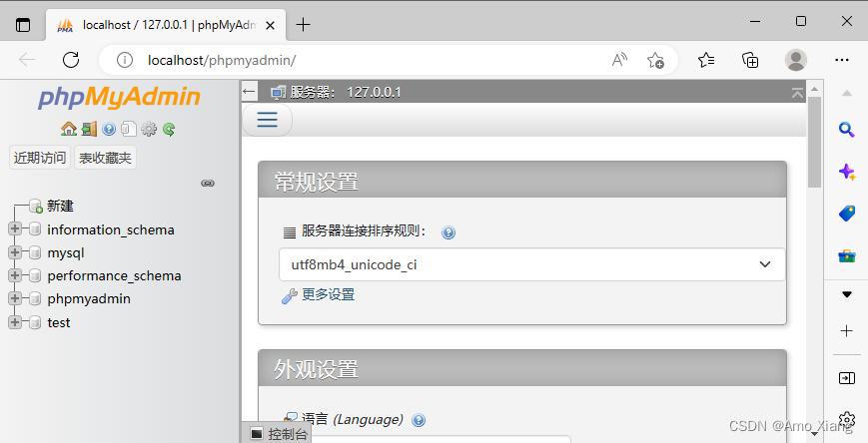Open a new browser tab
The height and width of the screenshot is (443, 868).
(x=303, y=24)
